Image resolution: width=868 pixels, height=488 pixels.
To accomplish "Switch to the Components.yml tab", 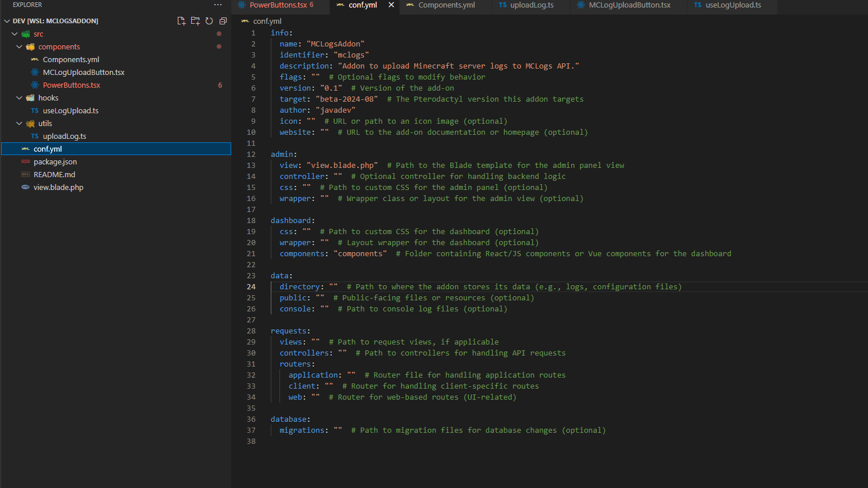I will tap(446, 5).
